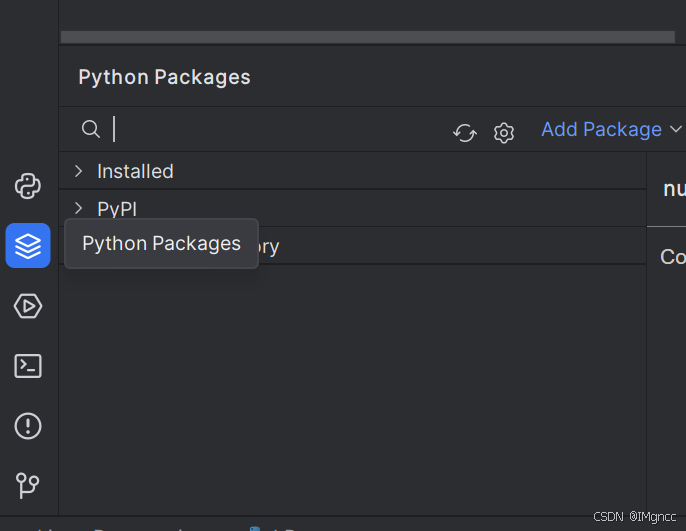Image resolution: width=686 pixels, height=531 pixels.
Task: Click the Add Package link text
Action: click(601, 129)
